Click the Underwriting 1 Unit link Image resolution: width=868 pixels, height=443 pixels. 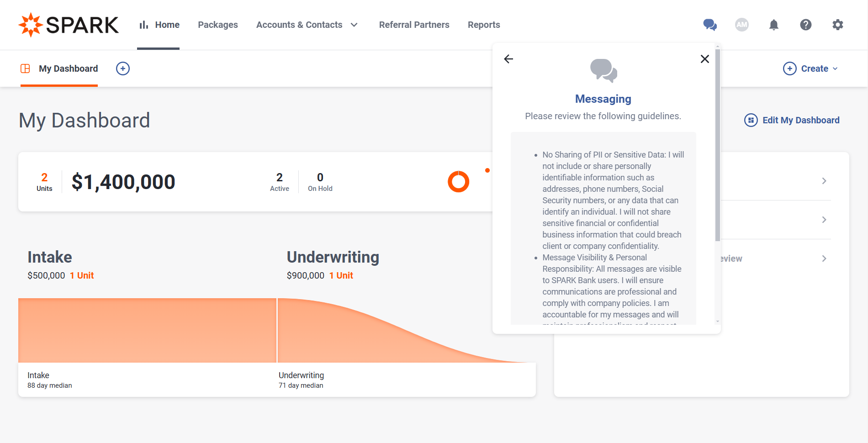click(x=341, y=275)
